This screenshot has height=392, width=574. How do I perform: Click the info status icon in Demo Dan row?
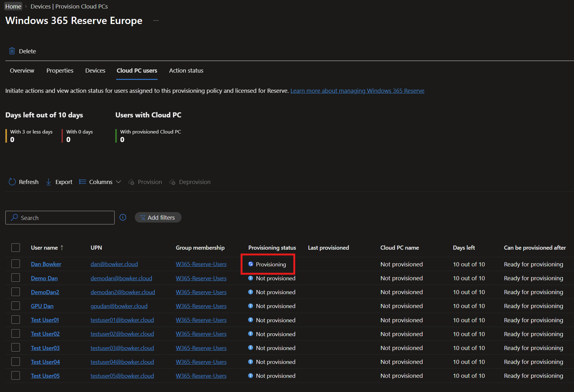[x=251, y=278]
